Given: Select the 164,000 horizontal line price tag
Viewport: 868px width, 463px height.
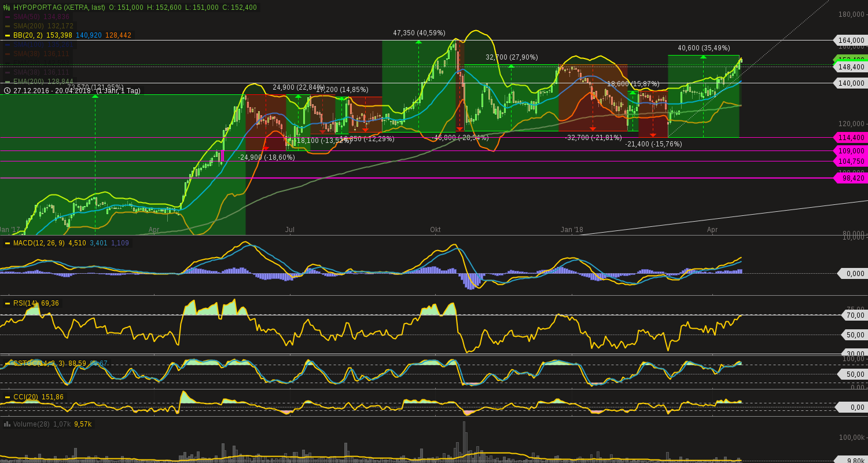Looking at the screenshot, I should point(849,41).
